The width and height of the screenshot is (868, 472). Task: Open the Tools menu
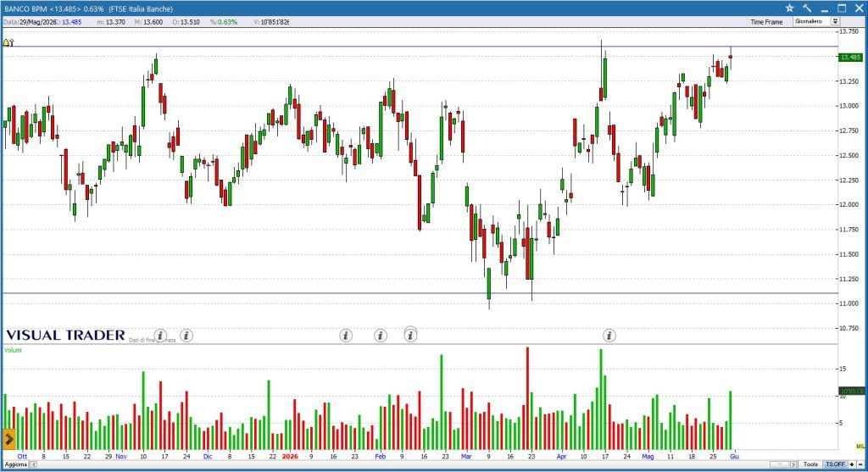pos(810,464)
